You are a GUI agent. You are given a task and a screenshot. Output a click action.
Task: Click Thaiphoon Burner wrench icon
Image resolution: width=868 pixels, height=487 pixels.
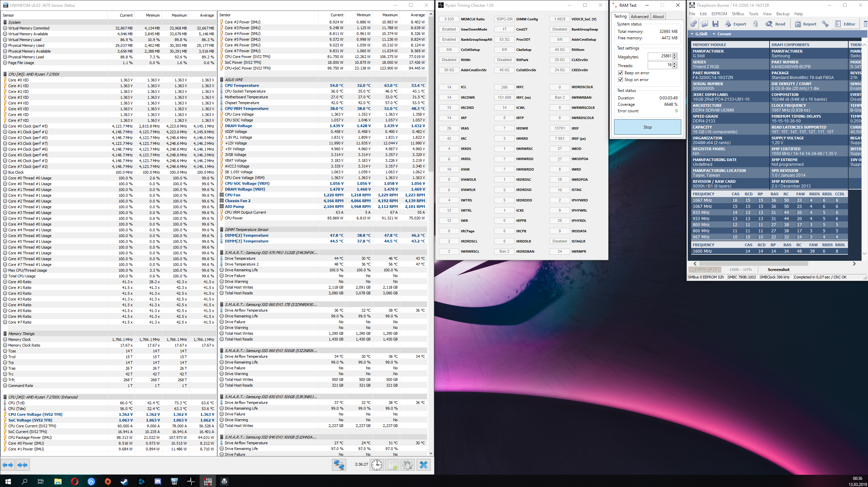[x=825, y=24]
